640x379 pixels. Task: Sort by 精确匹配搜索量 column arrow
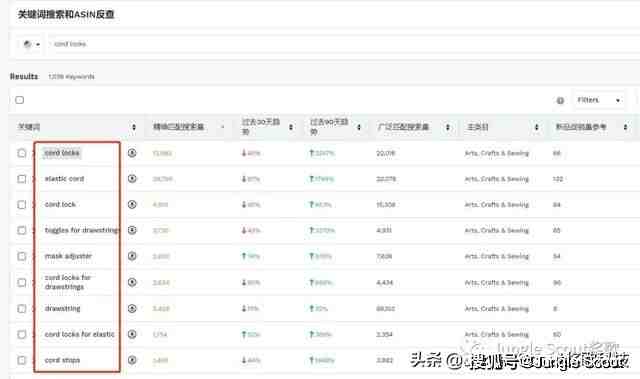tap(222, 127)
